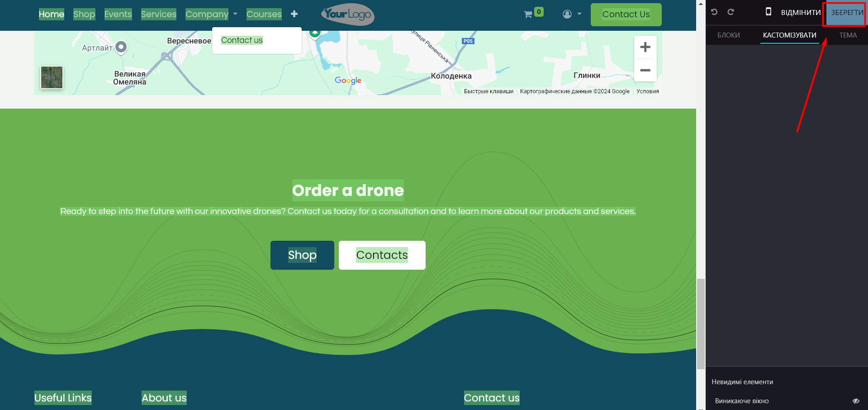Expand the Company dropdown menu
Image resolution: width=868 pixels, height=410 pixels.
[211, 14]
